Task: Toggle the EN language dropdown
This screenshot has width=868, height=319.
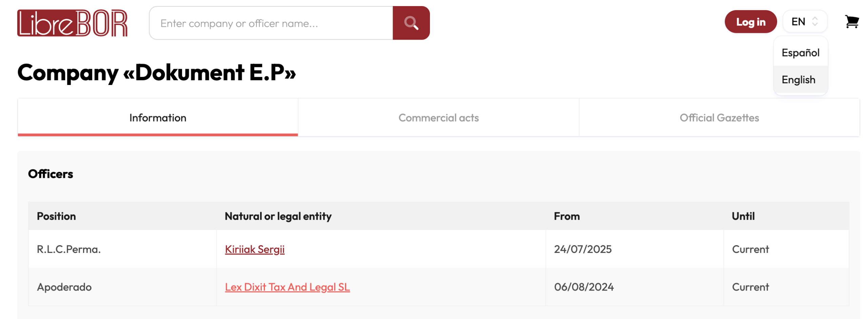Action: (804, 22)
